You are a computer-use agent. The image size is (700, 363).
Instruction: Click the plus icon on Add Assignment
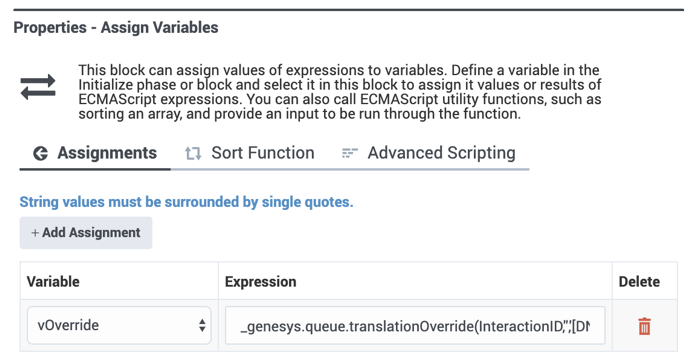tap(35, 233)
